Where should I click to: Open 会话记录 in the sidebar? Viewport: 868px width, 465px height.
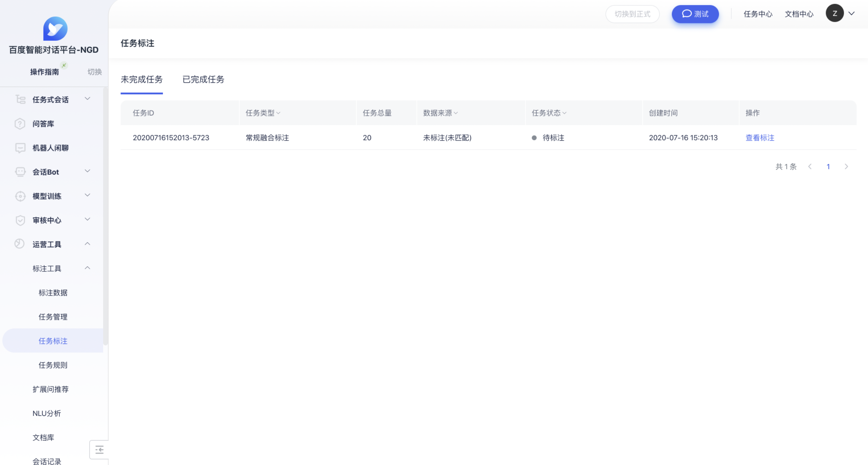(x=47, y=461)
